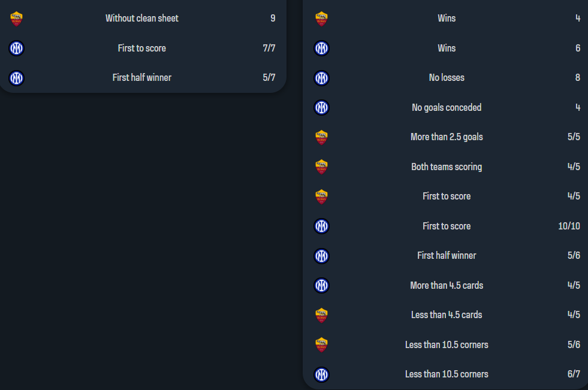Click Inter crest beside Wins 6
The image size is (588, 390).
322,48
